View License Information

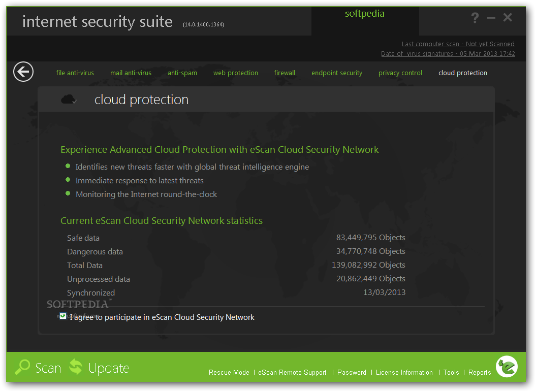(x=404, y=372)
